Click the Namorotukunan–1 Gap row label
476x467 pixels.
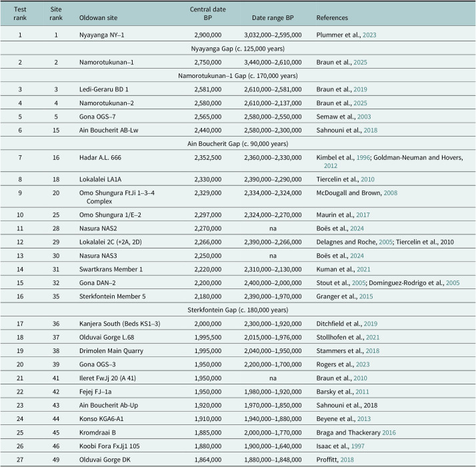point(238,75)
